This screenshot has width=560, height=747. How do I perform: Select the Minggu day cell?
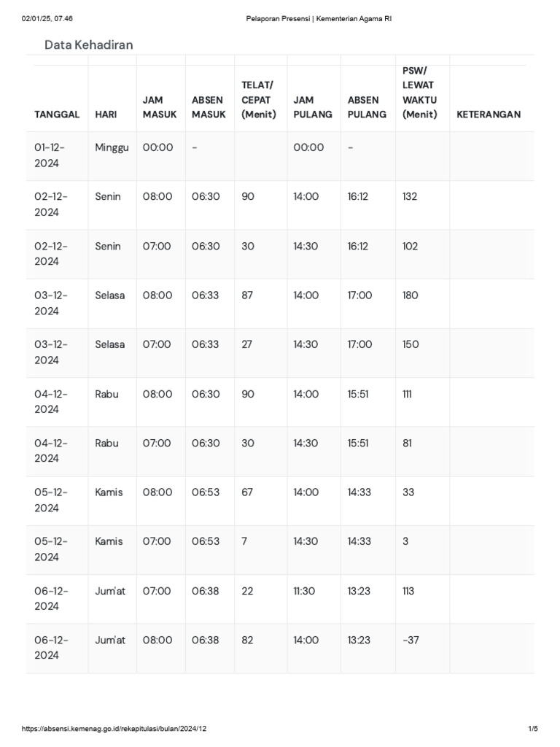(112, 147)
